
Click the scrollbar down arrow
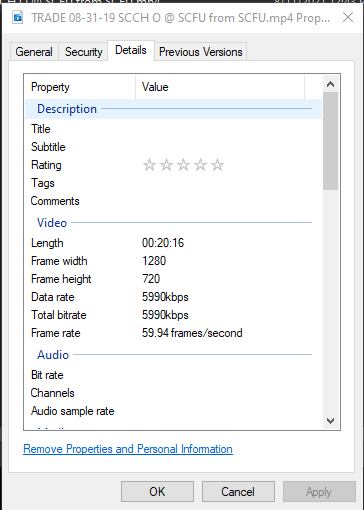330,421
